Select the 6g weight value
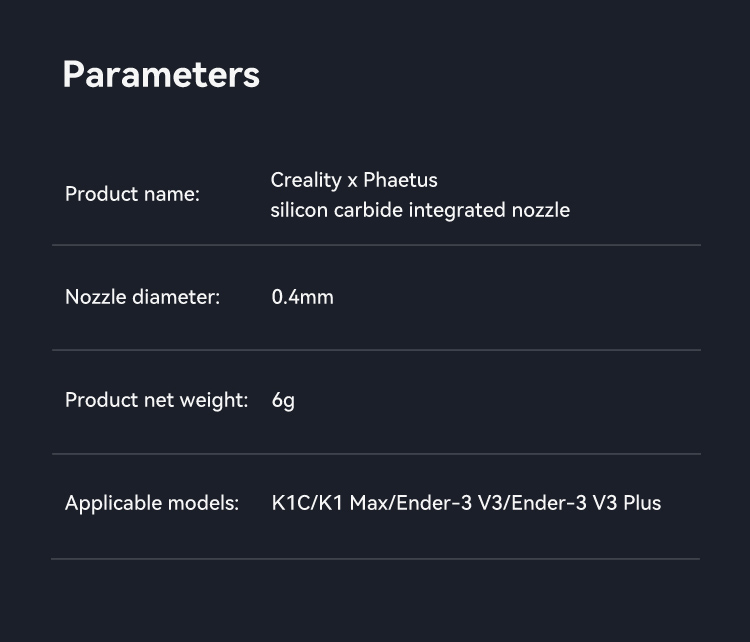The width and height of the screenshot is (750, 642). tap(283, 401)
